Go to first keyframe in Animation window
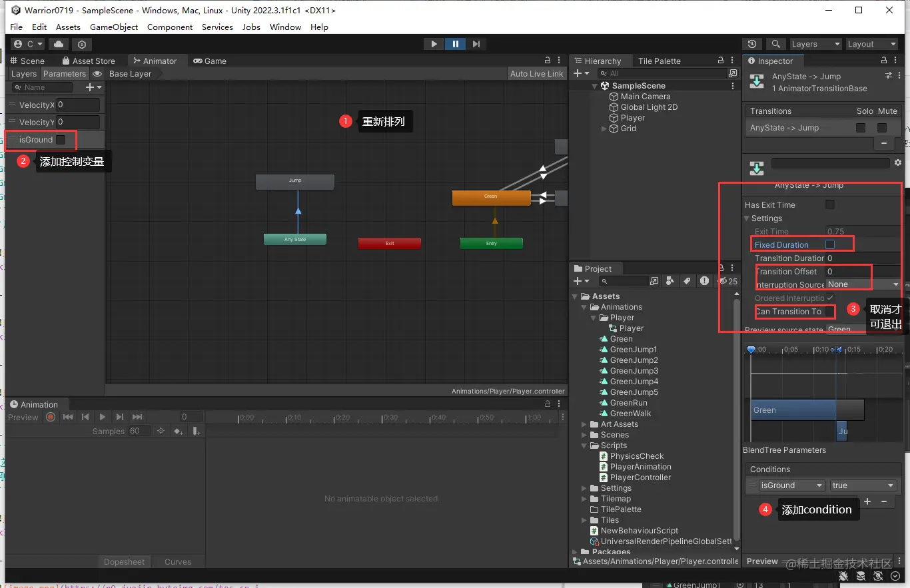The image size is (910, 588). (x=68, y=417)
